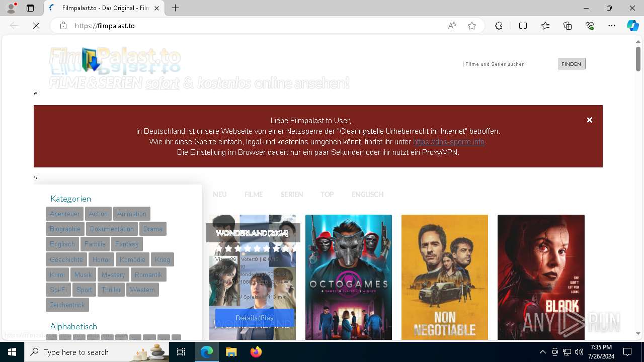The height and width of the screenshot is (362, 644).
Task: Activate the Read aloud icon
Action: tap(452, 26)
